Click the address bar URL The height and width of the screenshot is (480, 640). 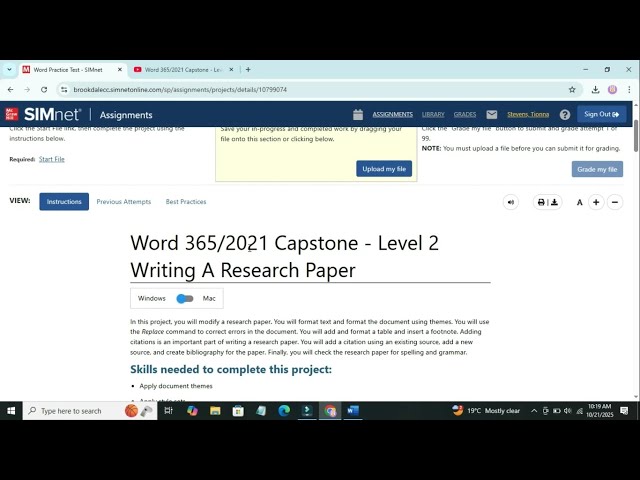click(180, 89)
